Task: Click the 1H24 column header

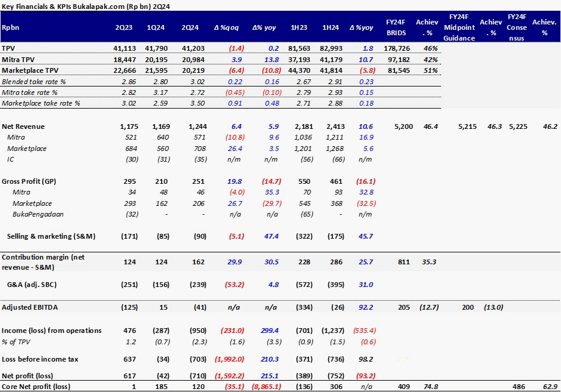Action: pos(330,27)
